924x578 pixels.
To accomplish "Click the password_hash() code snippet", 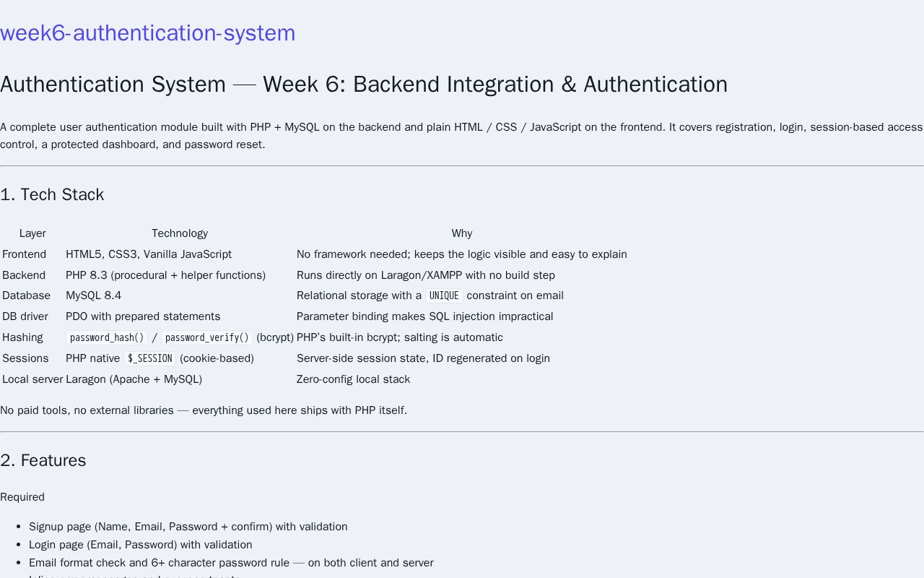I will pos(107,337).
